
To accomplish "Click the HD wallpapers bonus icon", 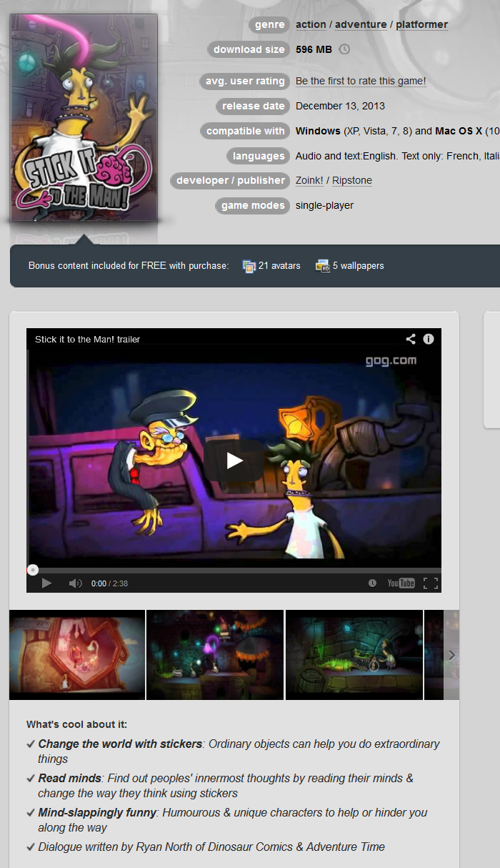I will click(x=322, y=266).
